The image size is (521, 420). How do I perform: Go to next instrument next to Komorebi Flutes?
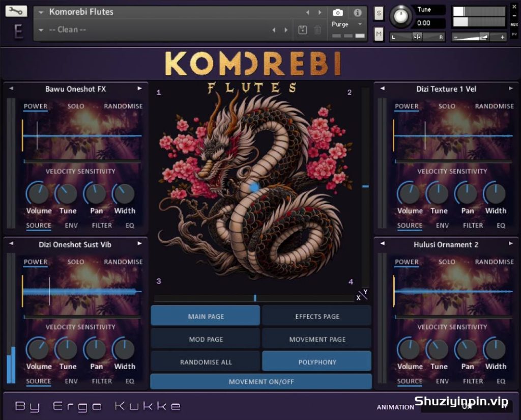pos(320,12)
